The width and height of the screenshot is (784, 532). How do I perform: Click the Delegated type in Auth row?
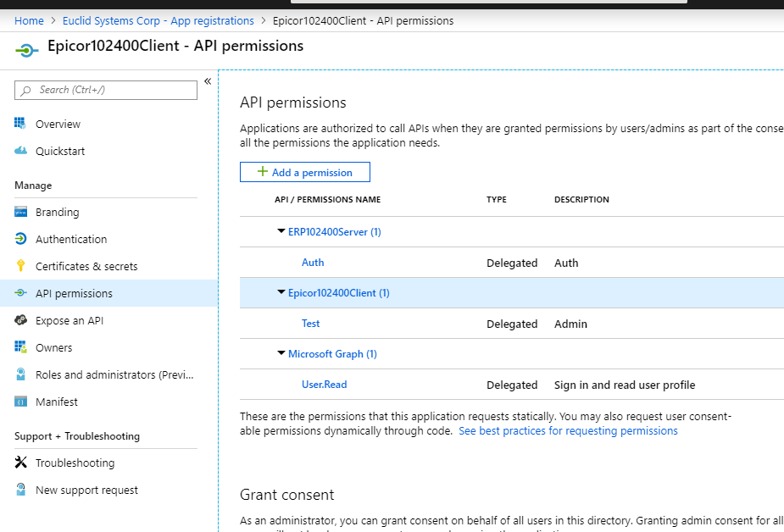point(512,263)
